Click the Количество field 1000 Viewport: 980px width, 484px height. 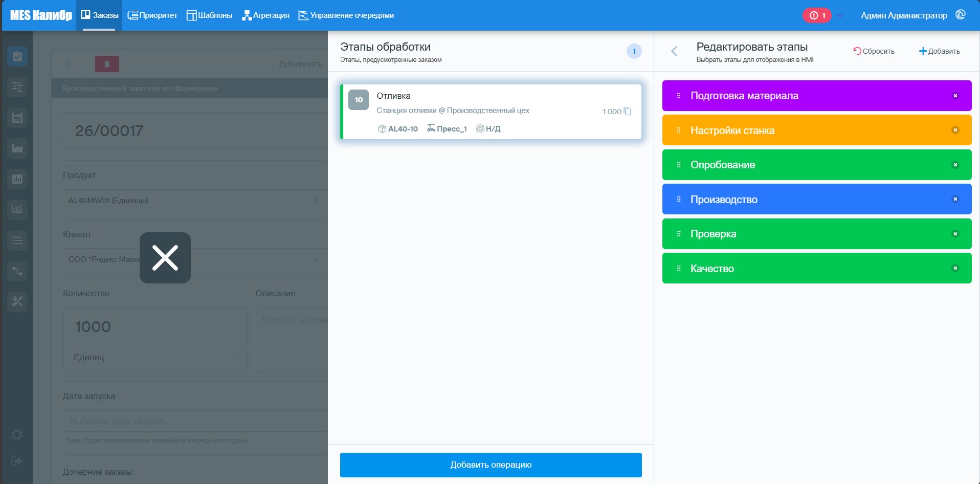click(155, 326)
